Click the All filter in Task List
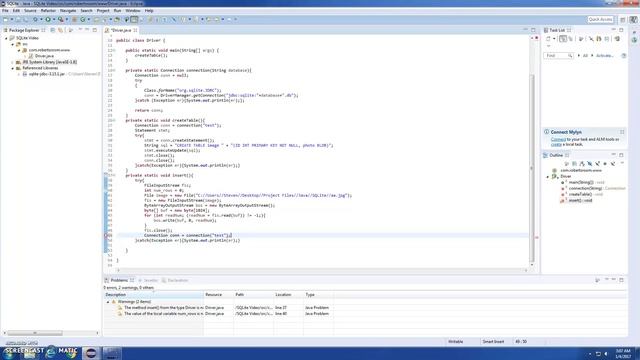This screenshot has height=360, width=640. pos(585,56)
